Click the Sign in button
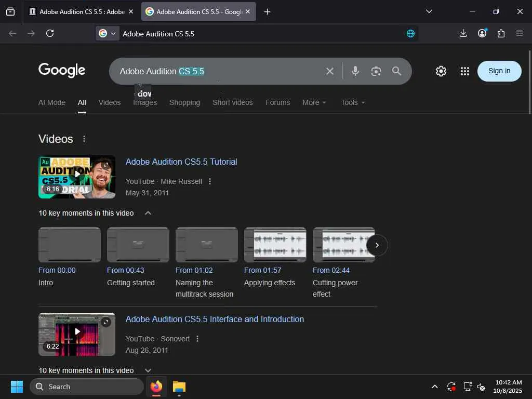The height and width of the screenshot is (399, 532). (499, 71)
